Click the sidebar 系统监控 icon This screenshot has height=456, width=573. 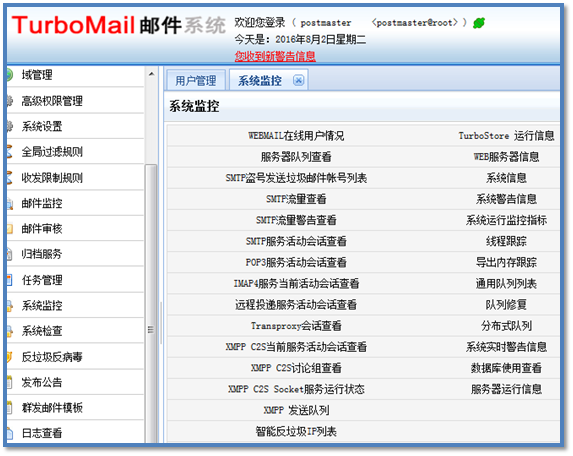10,305
